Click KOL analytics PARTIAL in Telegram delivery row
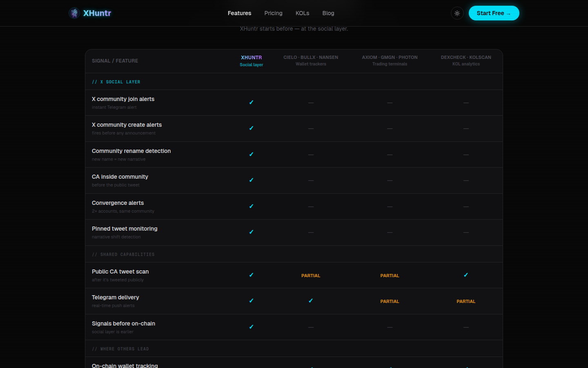 (466, 301)
